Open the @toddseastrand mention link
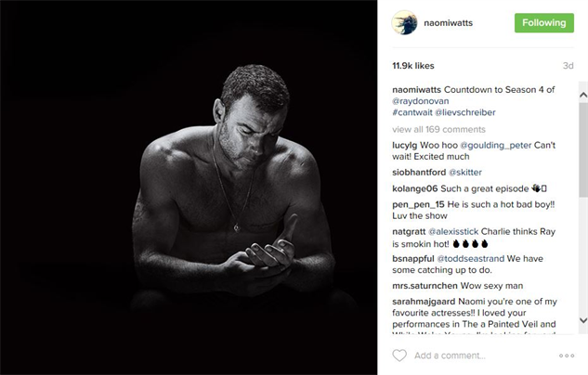588x375 pixels. pyautogui.click(x=471, y=259)
